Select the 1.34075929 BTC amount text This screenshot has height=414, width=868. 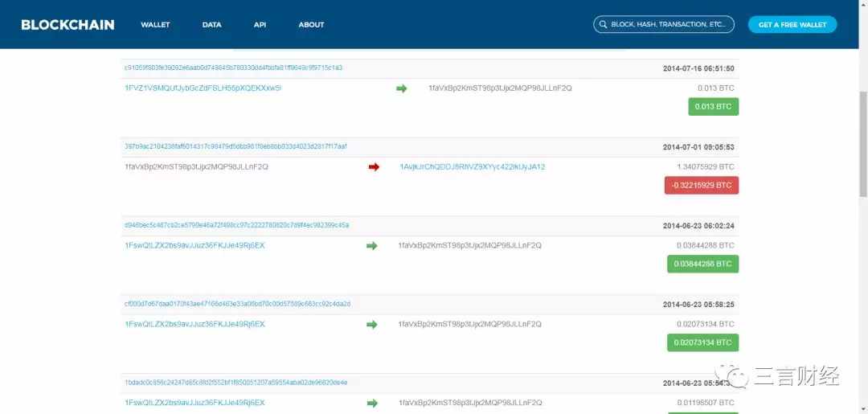tap(706, 166)
